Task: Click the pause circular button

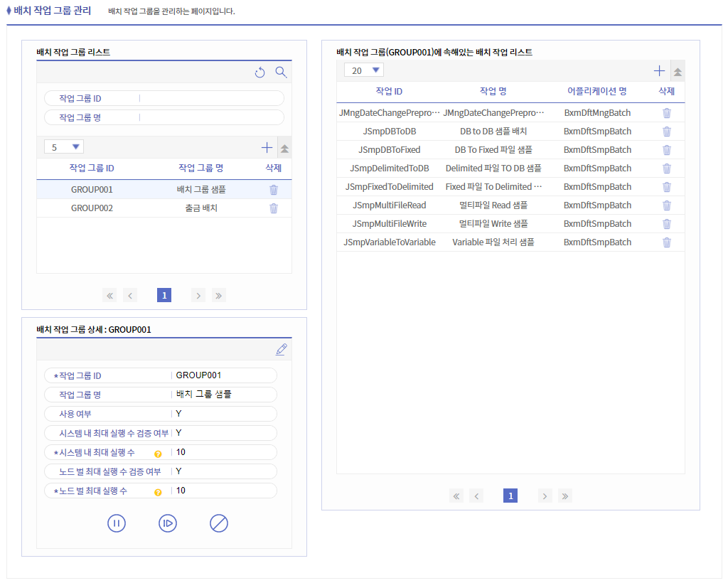Action: pyautogui.click(x=117, y=523)
